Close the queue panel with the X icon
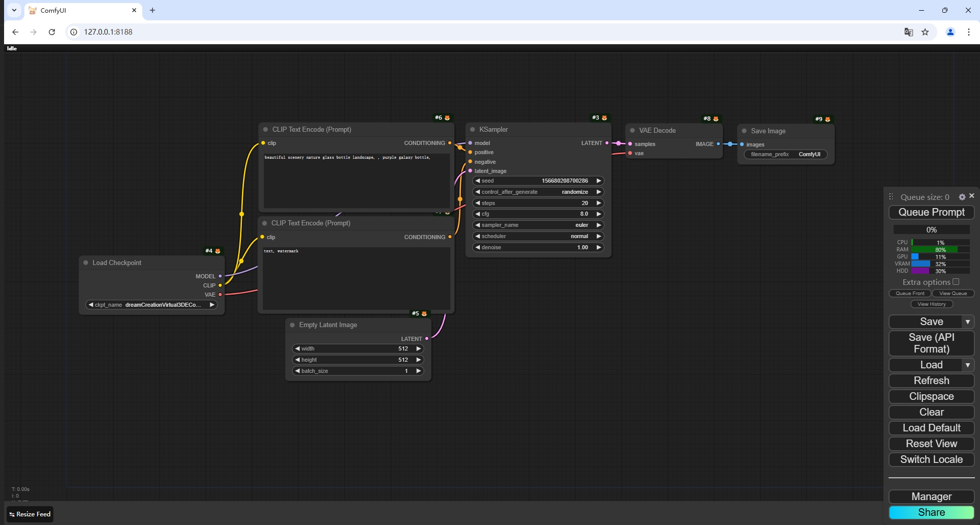The image size is (980, 525). point(972,196)
